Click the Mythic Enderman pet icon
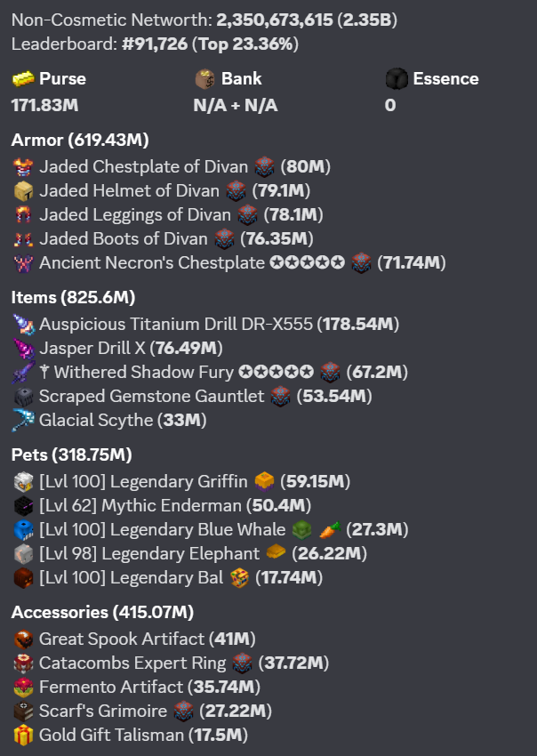The width and height of the screenshot is (537, 756). [x=23, y=506]
